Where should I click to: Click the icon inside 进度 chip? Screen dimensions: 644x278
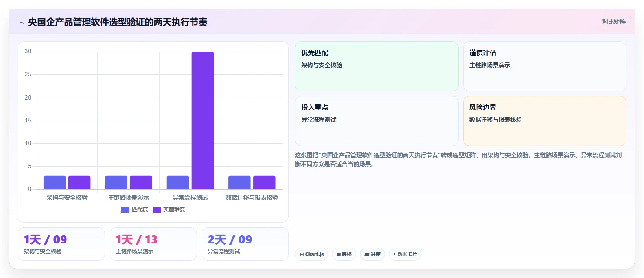pos(367,254)
